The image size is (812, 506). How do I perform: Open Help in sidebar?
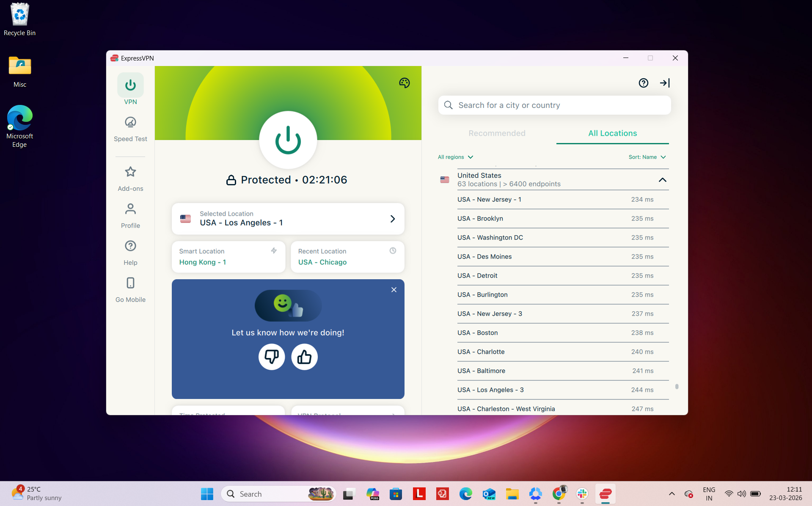tap(130, 253)
